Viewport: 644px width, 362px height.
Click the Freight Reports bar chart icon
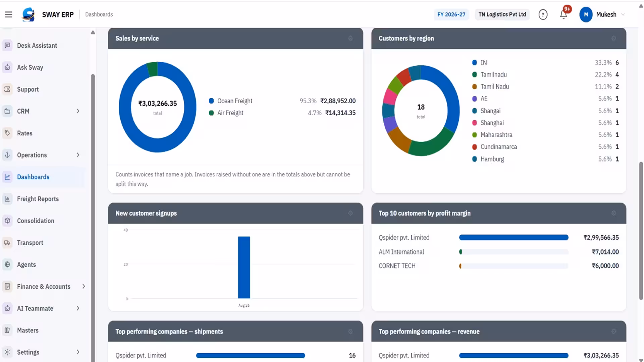point(7,199)
